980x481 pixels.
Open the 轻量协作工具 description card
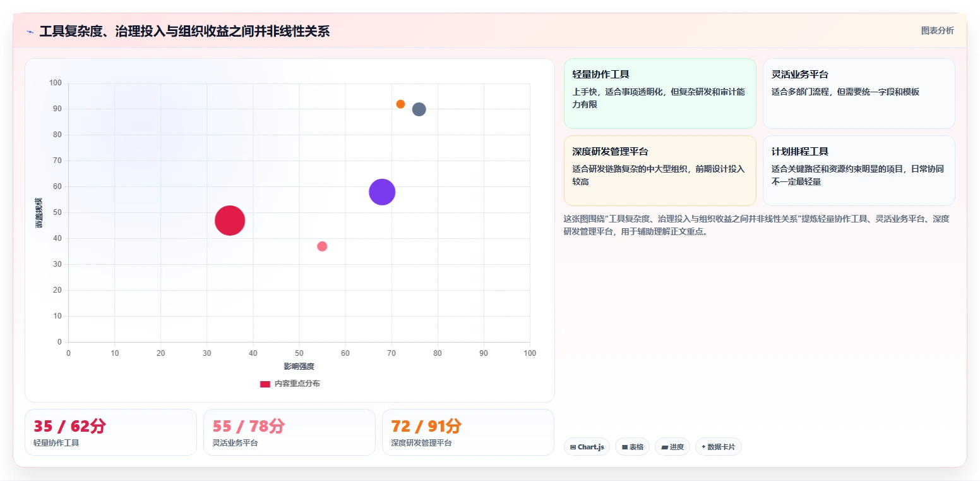click(660, 94)
